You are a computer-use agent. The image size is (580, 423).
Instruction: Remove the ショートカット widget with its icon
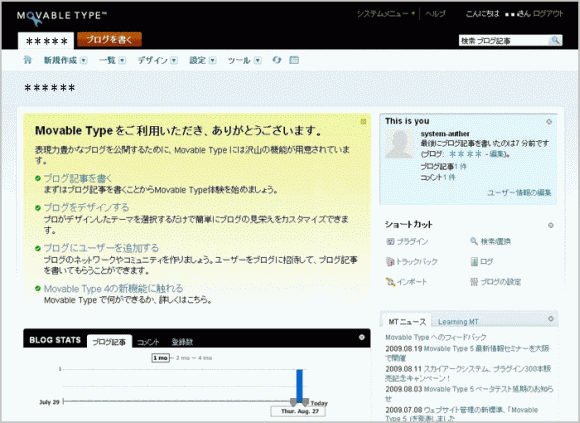(550, 225)
